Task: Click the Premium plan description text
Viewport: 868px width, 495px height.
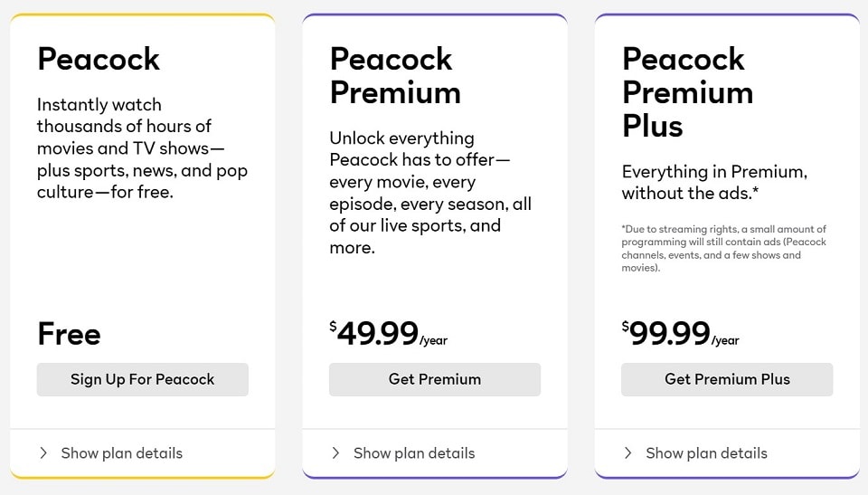Action: click(429, 192)
